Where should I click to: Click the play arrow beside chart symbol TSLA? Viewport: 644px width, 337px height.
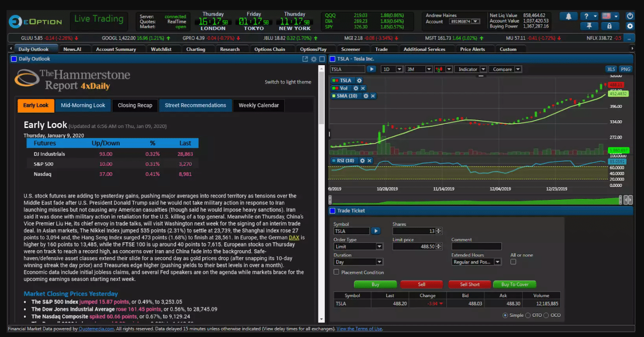pyautogui.click(x=371, y=69)
